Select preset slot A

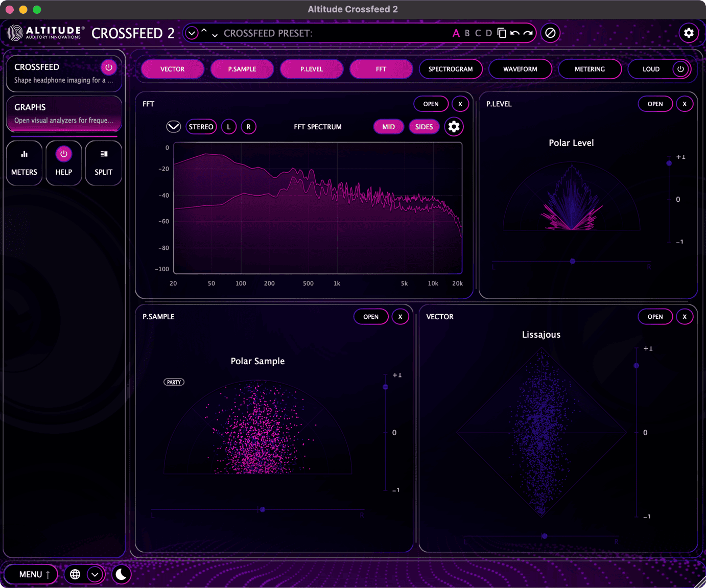456,33
